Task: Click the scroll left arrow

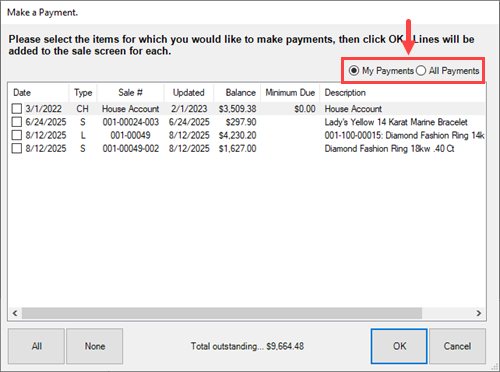Action: (x=15, y=313)
